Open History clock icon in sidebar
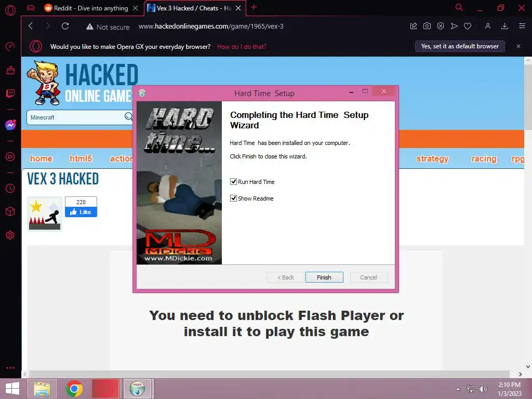This screenshot has width=532, height=399. click(x=10, y=188)
